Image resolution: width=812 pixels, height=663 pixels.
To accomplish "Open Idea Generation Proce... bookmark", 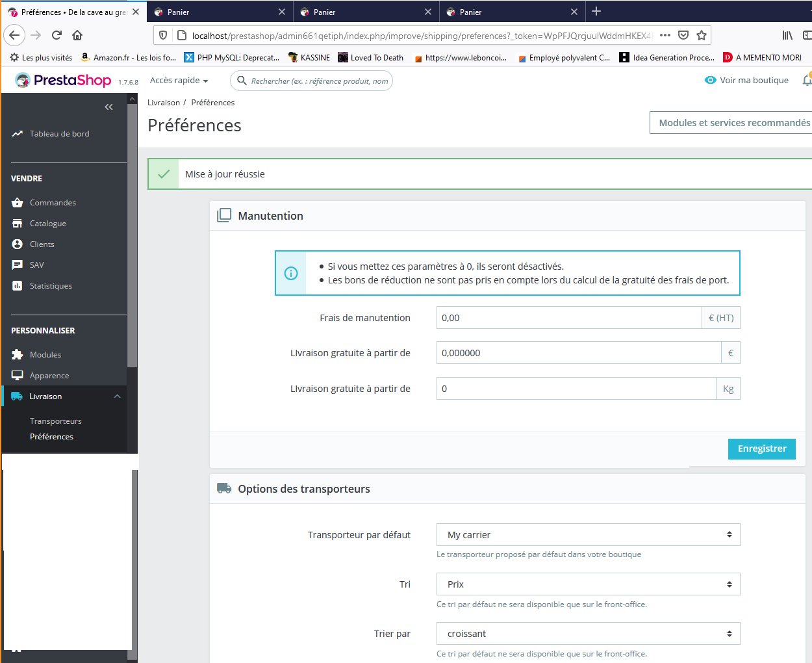I will (x=667, y=57).
